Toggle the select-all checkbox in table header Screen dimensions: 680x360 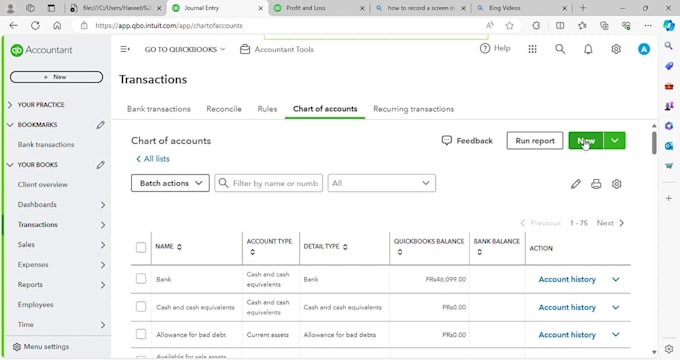pyautogui.click(x=141, y=247)
